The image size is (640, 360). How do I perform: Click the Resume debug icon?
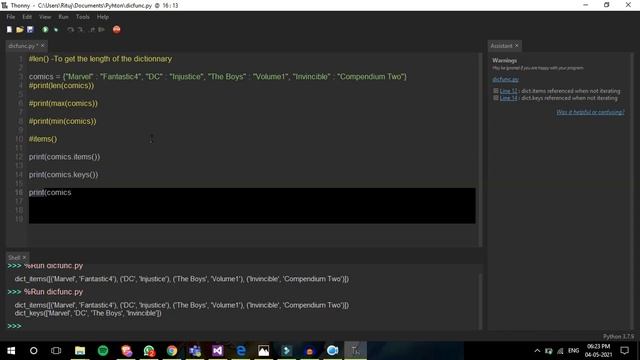coord(101,29)
